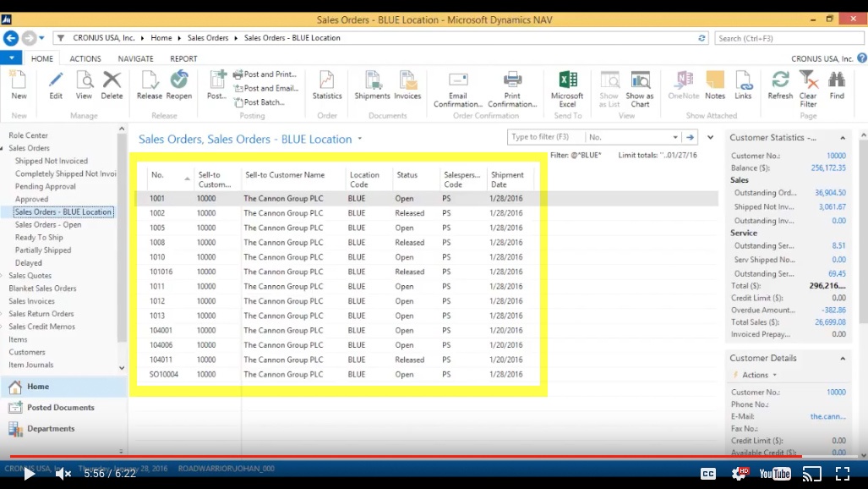868x489 pixels.
Task: Switch to the REPORT ribbon tab
Action: click(x=183, y=58)
